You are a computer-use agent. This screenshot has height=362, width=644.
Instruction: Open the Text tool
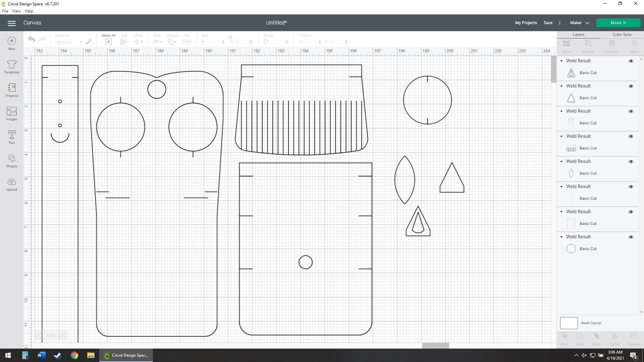(11, 137)
